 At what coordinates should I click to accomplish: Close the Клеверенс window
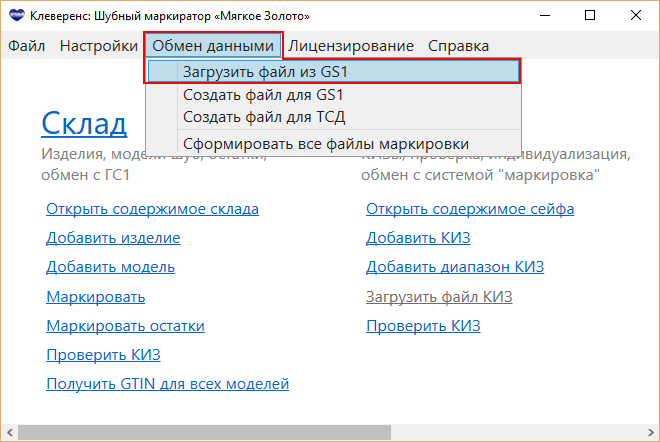click(636, 16)
